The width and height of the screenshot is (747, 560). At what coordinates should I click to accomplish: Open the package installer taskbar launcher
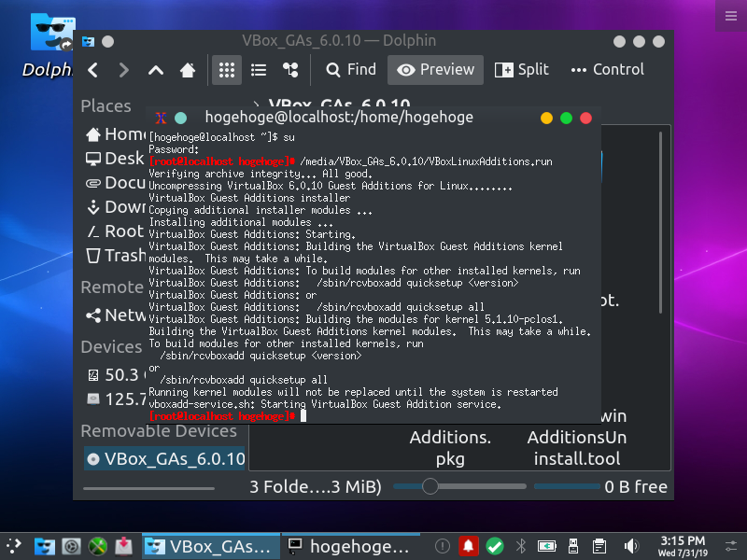coord(124,546)
